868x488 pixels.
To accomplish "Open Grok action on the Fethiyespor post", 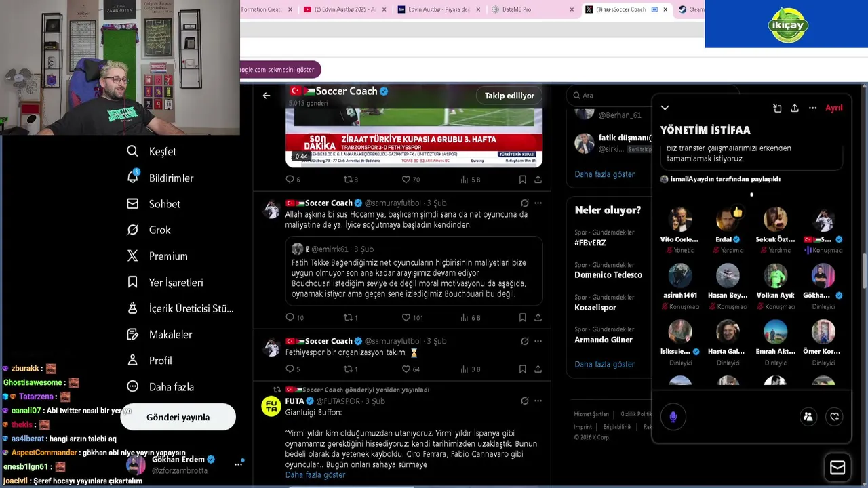I will 524,341.
